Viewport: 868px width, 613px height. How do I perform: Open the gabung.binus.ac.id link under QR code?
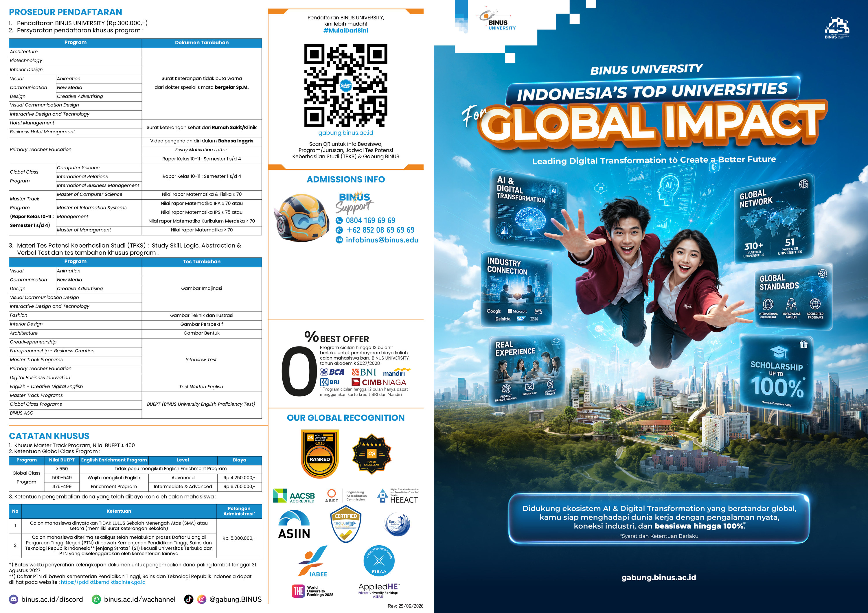coord(345,133)
